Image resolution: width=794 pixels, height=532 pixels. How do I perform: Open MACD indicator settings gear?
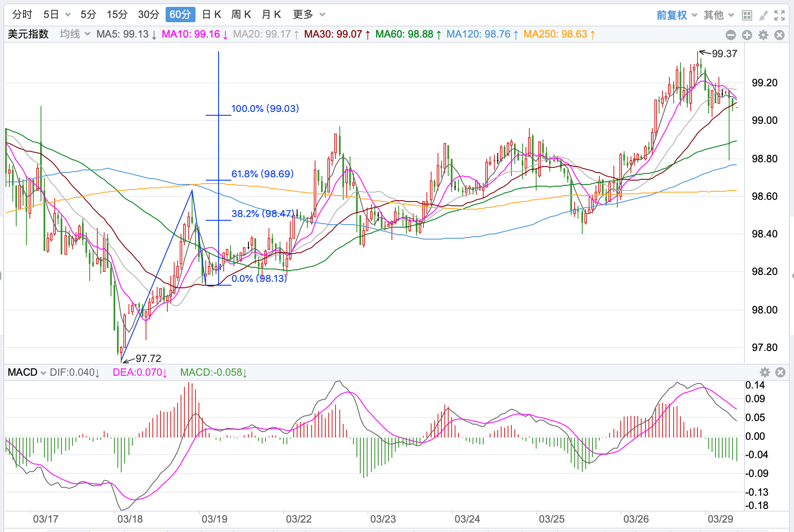tap(765, 372)
